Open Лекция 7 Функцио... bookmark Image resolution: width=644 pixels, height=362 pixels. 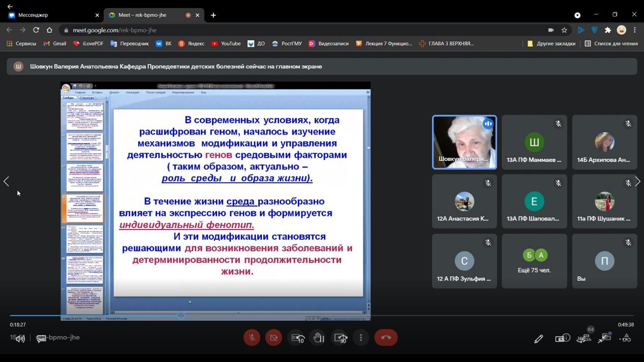(x=384, y=44)
